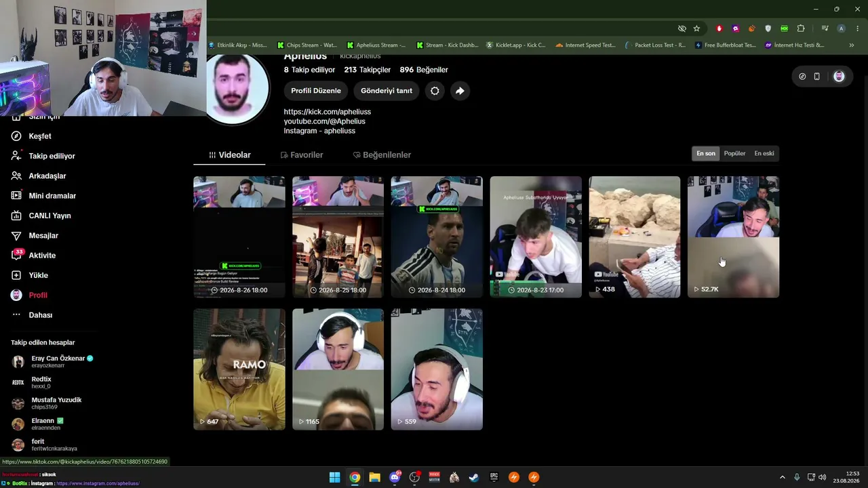The height and width of the screenshot is (488, 868).
Task: Open the video scheduled 2026-8-24 18:00
Action: tap(437, 237)
